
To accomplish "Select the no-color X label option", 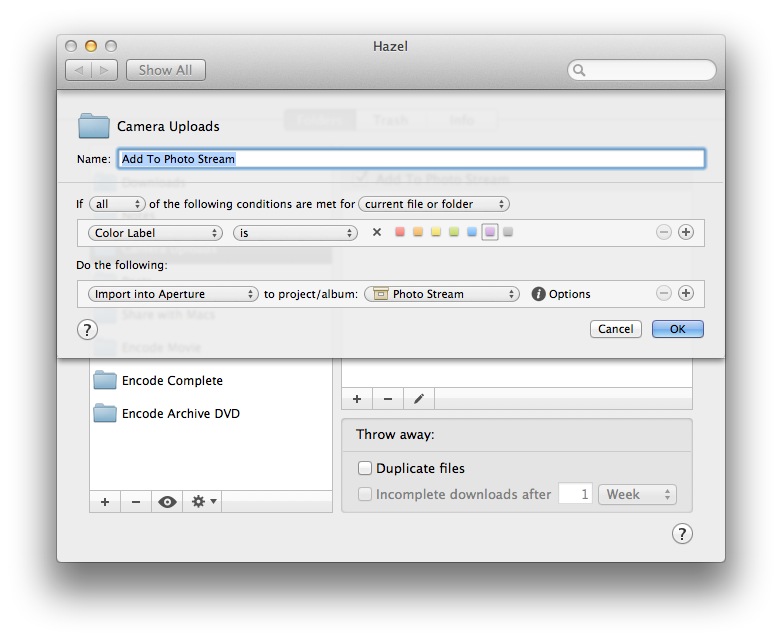I will (377, 232).
